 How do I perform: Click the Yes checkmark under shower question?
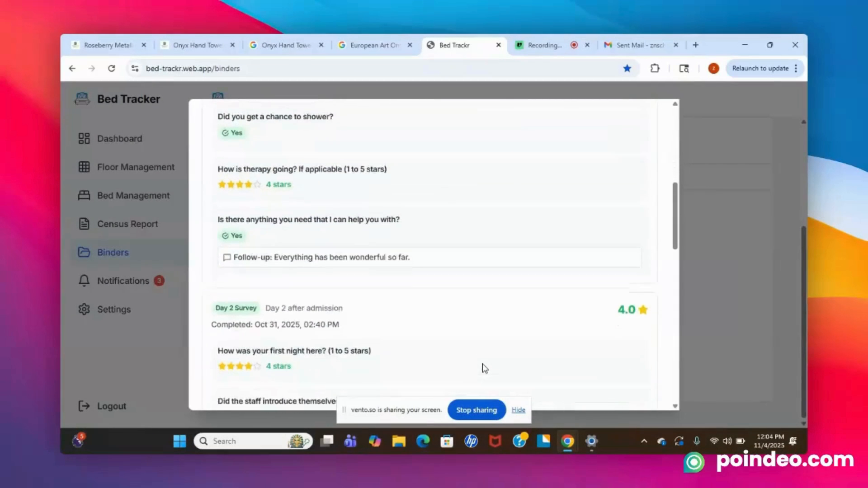click(x=225, y=132)
